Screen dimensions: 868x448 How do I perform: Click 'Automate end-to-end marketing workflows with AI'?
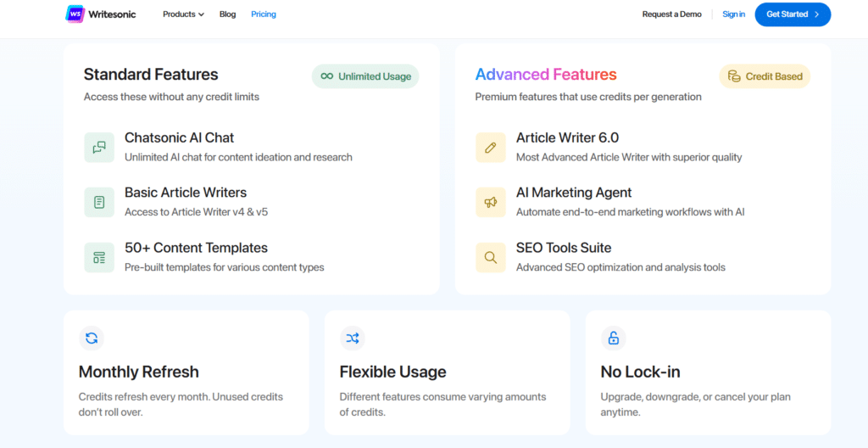(631, 212)
